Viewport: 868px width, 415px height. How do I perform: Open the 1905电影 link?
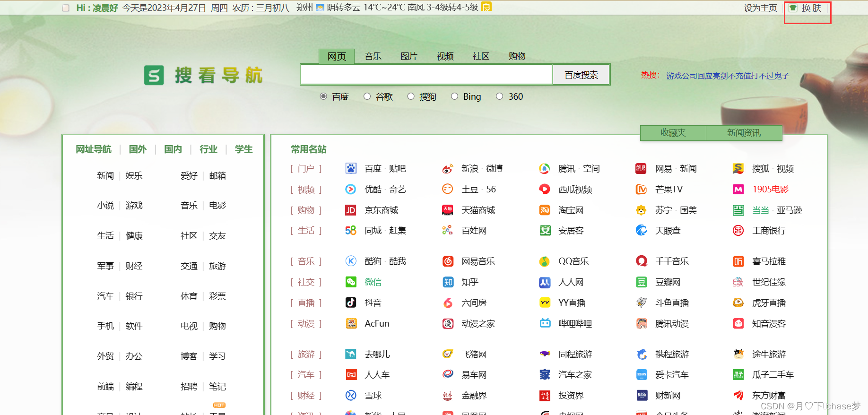coord(771,189)
